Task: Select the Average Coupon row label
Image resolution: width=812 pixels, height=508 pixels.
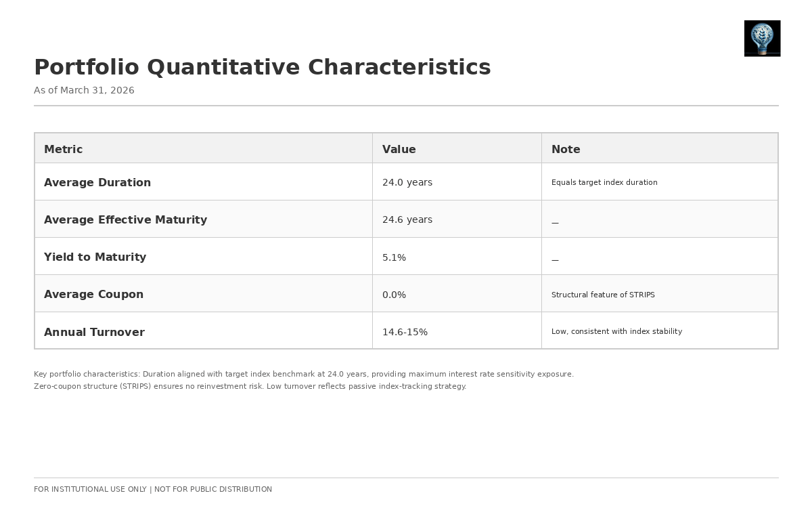Action: click(x=93, y=295)
